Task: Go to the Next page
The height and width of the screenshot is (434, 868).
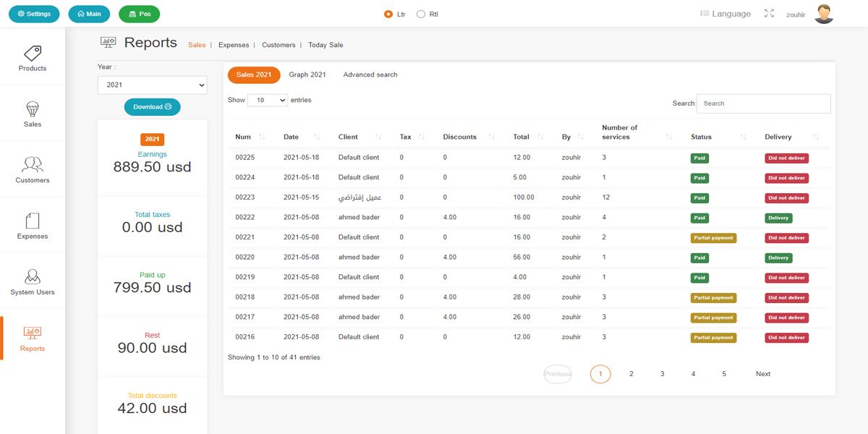Action: (763, 374)
